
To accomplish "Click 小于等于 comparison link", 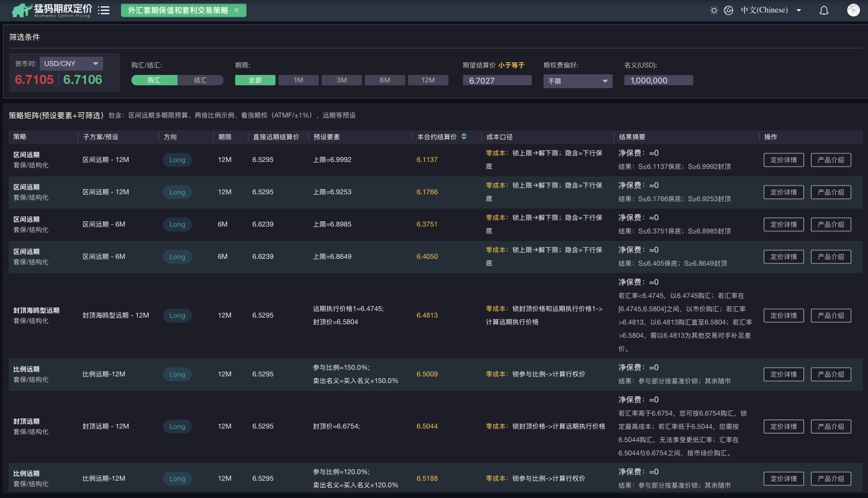I will click(x=511, y=65).
